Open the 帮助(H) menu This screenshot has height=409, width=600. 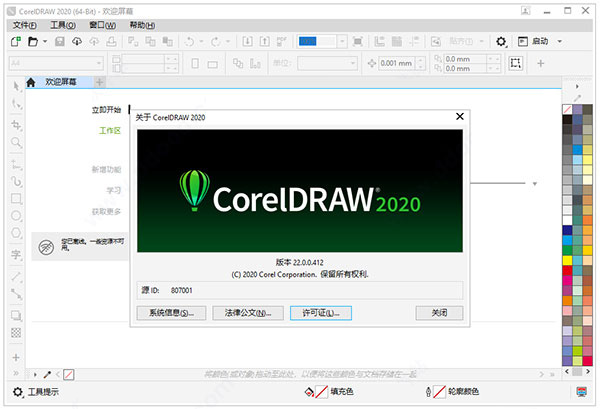(x=142, y=25)
